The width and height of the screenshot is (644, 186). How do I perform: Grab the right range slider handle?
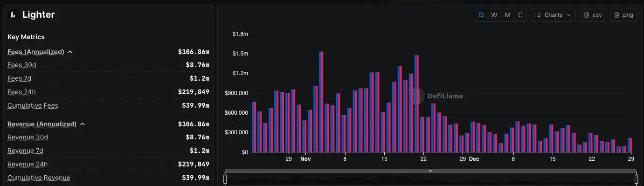coord(636,179)
